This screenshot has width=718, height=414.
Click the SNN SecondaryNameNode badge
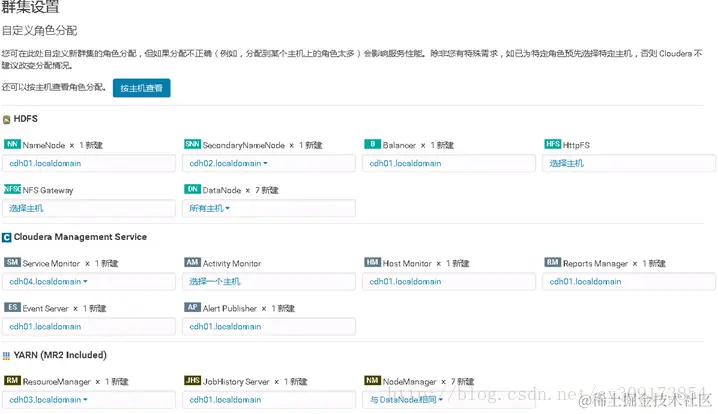coord(192,144)
